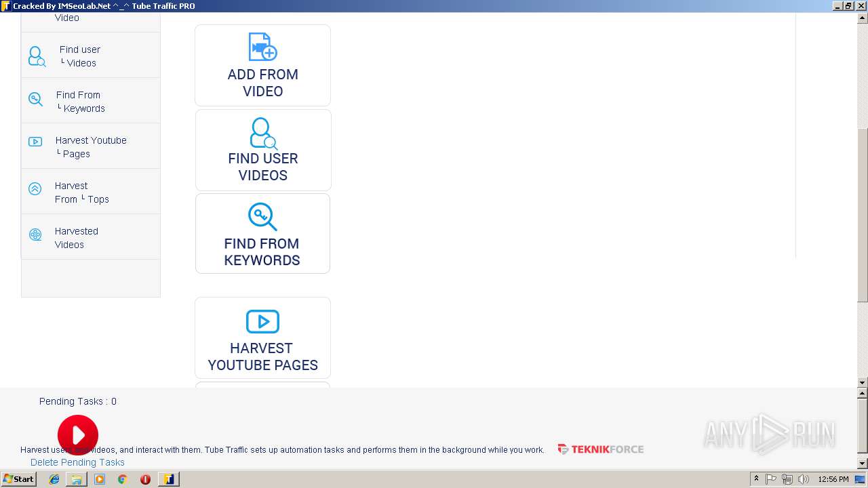Click the main page scrollbar down arrow
The image size is (868, 488).
click(863, 382)
